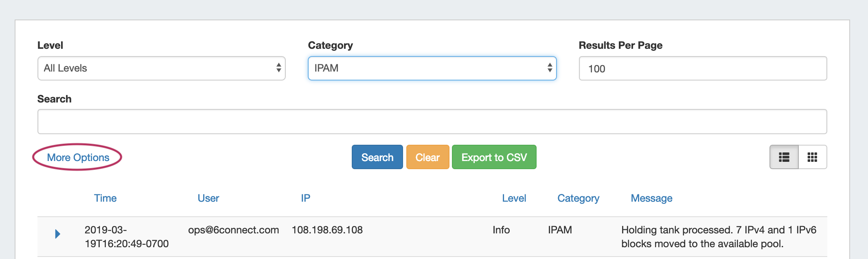Expand the first log entry row
The width and height of the screenshot is (868, 259).
[57, 234]
